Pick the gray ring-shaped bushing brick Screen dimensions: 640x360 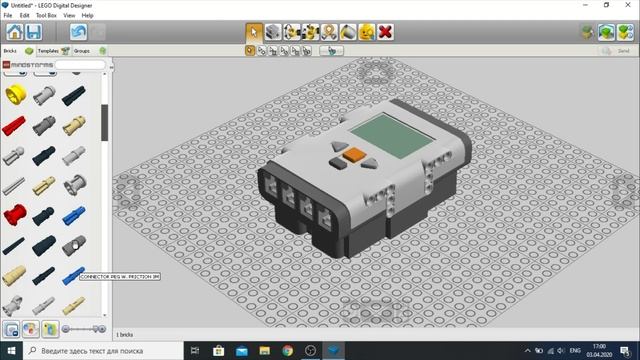(x=75, y=185)
